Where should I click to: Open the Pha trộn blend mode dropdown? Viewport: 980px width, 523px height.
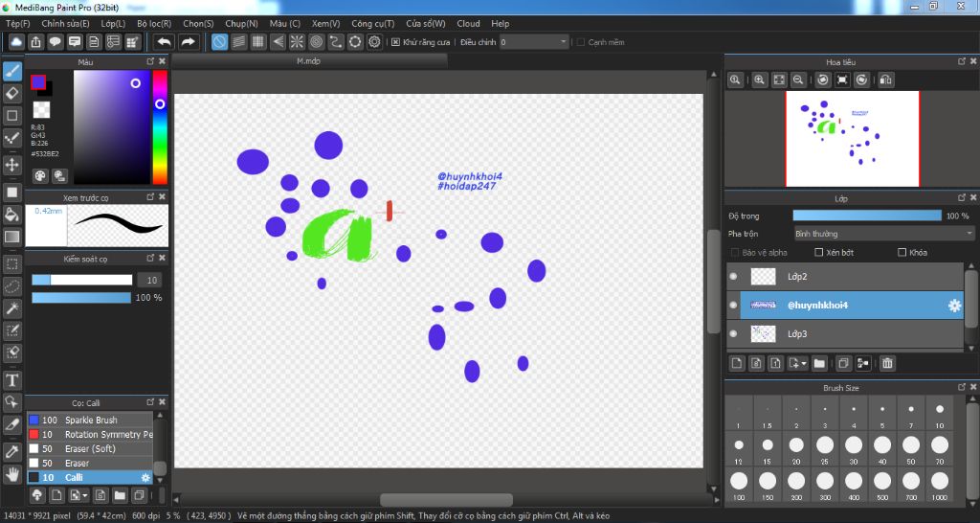(x=883, y=234)
